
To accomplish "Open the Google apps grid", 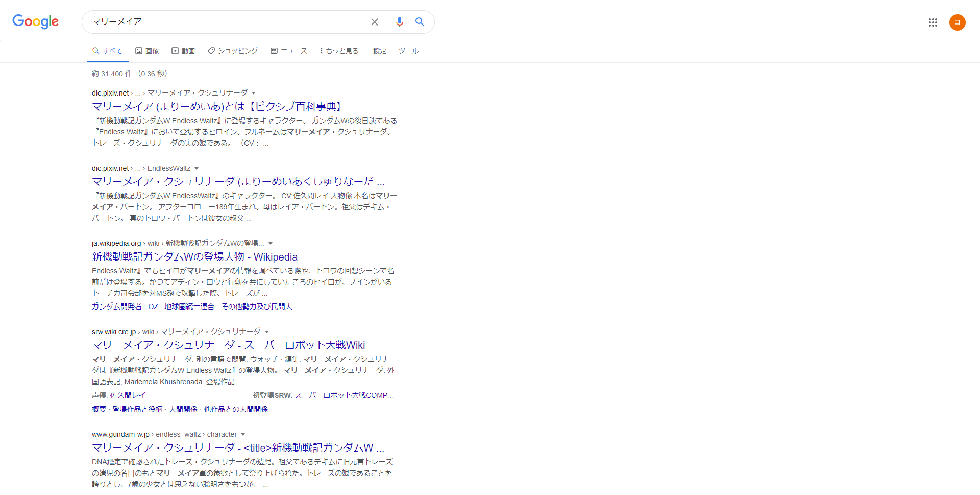I will 933,22.
